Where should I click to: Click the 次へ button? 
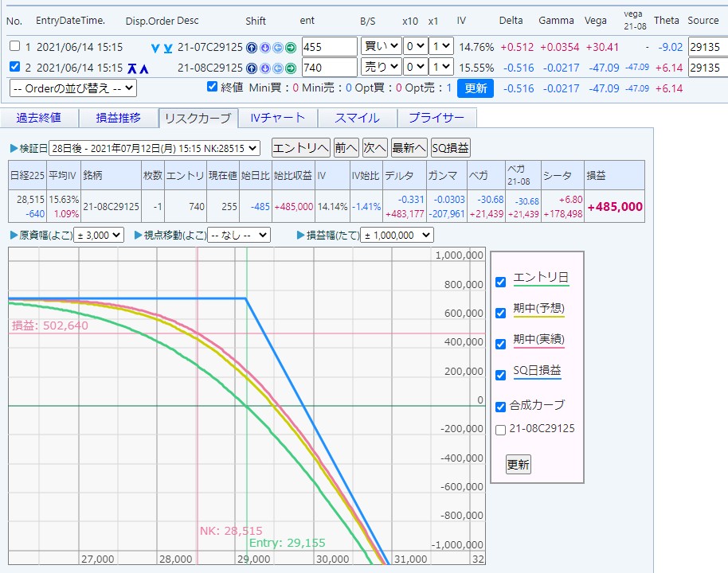(374, 148)
